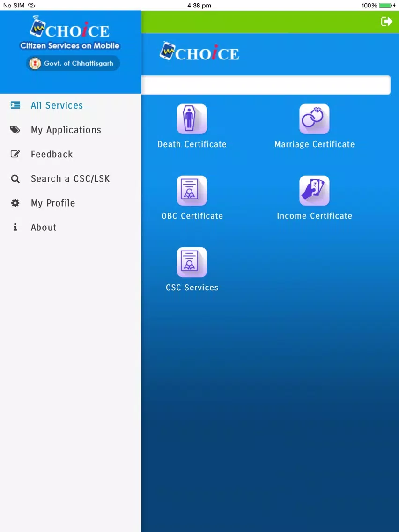Click the Citizen Services on Mobile tagline

(x=70, y=45)
